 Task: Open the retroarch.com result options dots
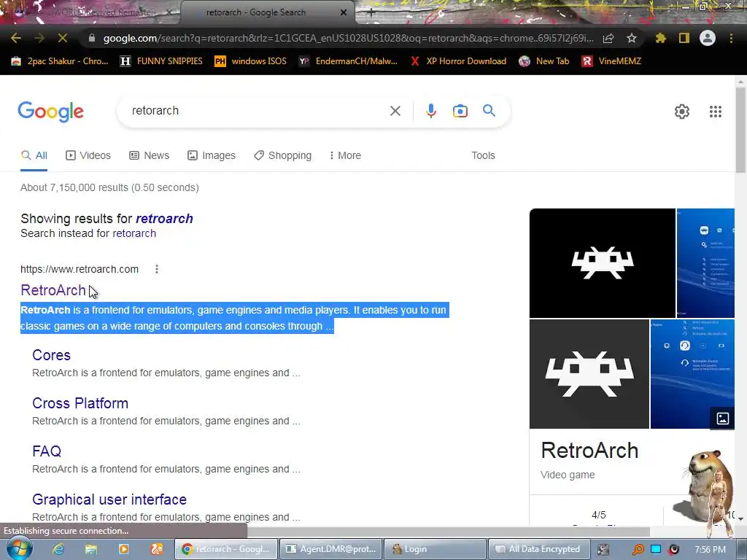click(x=157, y=269)
